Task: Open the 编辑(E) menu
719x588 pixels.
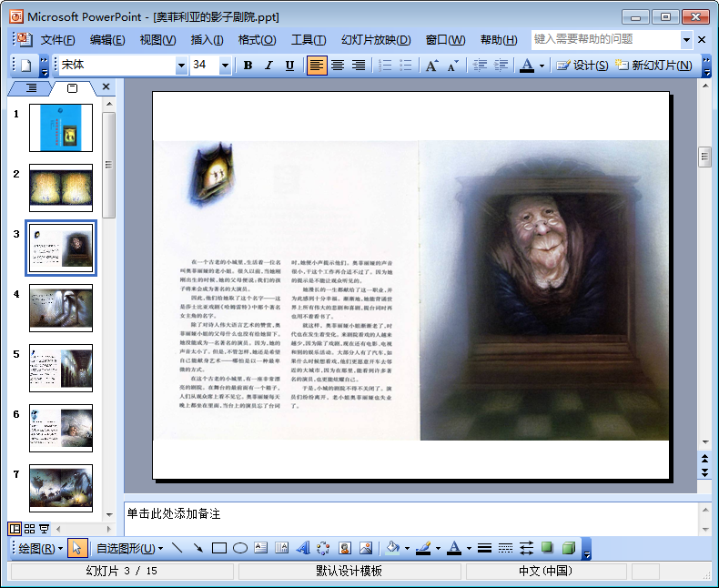Action: (107, 40)
